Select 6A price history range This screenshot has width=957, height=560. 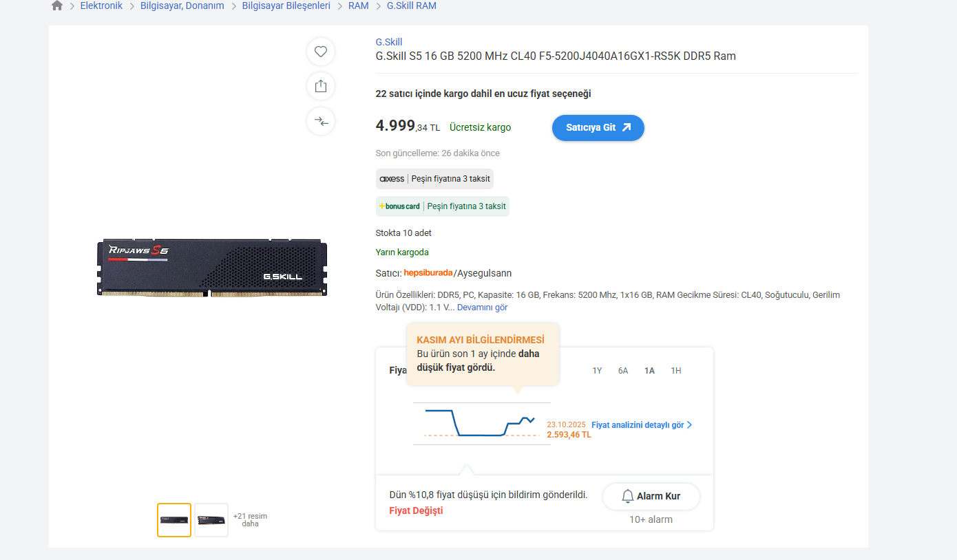[623, 371]
